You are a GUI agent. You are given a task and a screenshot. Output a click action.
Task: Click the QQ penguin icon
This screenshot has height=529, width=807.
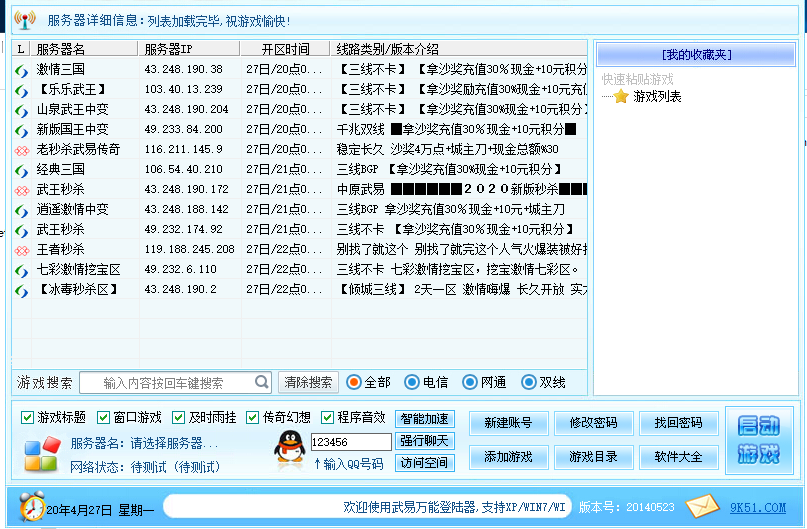click(289, 449)
